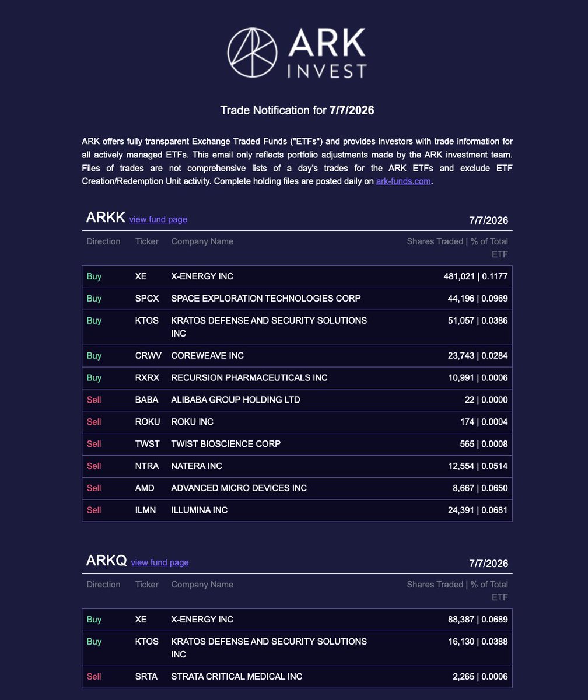Select the XE ticker in ARKK table
This screenshot has height=700, width=588.
(141, 276)
